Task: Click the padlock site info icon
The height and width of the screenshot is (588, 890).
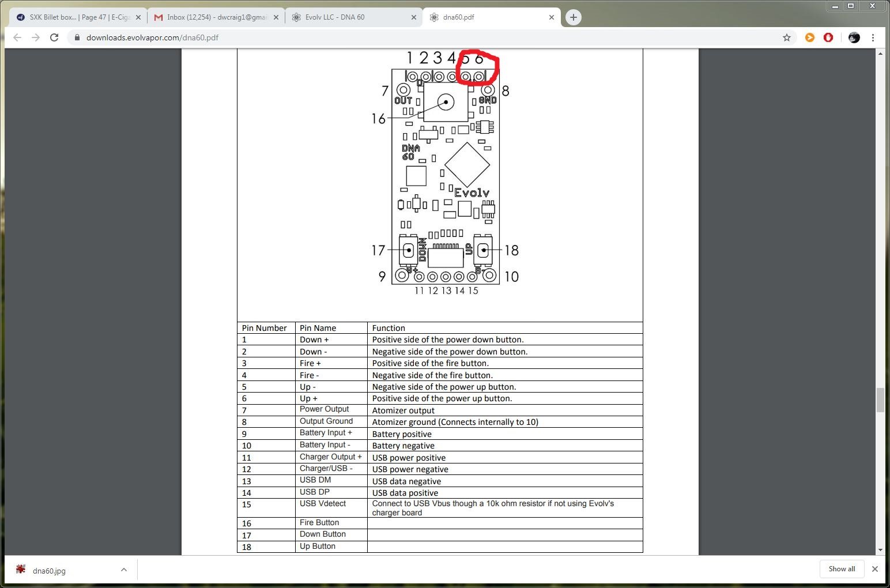Action: tap(77, 37)
